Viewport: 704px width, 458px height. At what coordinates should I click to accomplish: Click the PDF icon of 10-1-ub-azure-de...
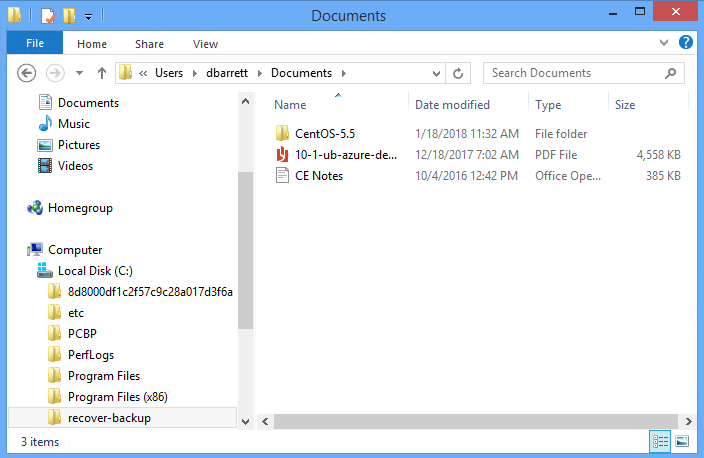click(282, 154)
